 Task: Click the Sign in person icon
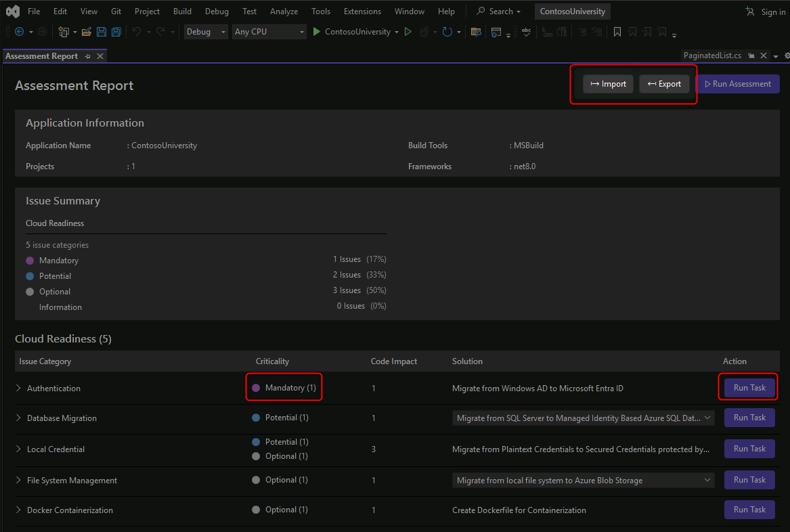[750, 12]
